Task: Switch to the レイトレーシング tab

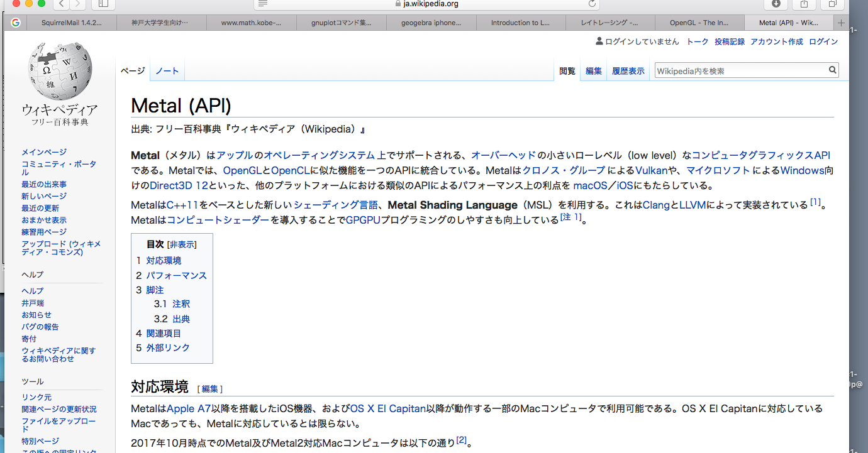Action: point(609,23)
